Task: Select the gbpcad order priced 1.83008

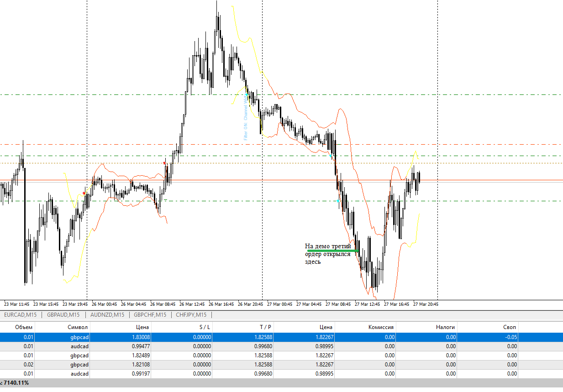Action: [x=281, y=337]
